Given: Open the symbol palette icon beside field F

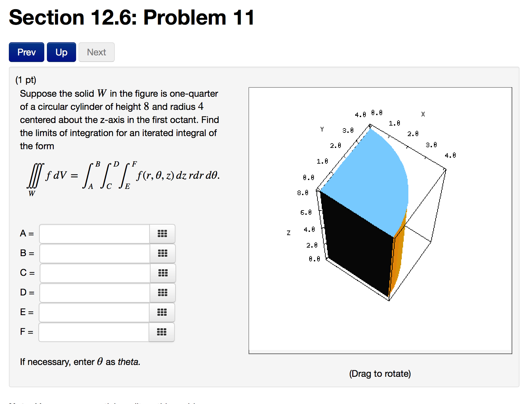Looking at the screenshot, I should click(x=162, y=332).
